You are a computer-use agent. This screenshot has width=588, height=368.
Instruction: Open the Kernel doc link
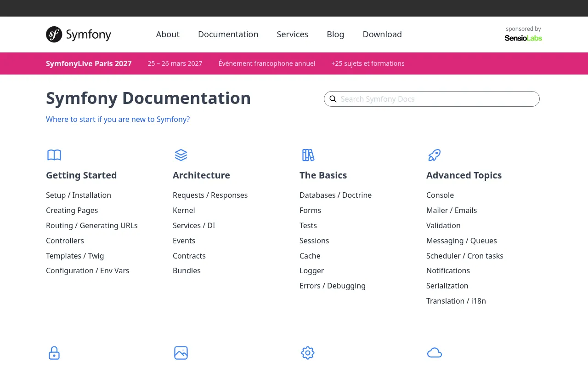[x=184, y=210]
